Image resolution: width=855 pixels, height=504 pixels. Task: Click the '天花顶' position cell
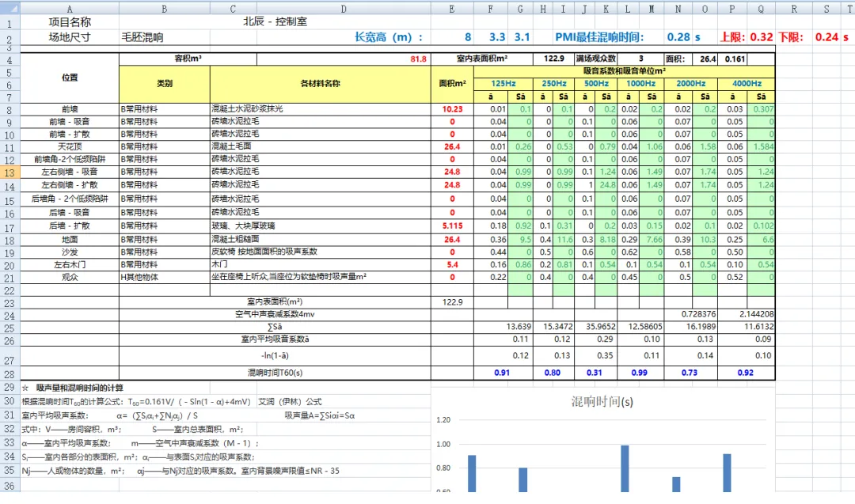pos(70,146)
